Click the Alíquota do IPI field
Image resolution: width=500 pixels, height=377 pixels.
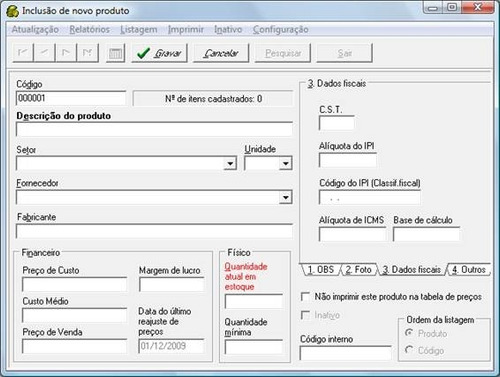[348, 160]
